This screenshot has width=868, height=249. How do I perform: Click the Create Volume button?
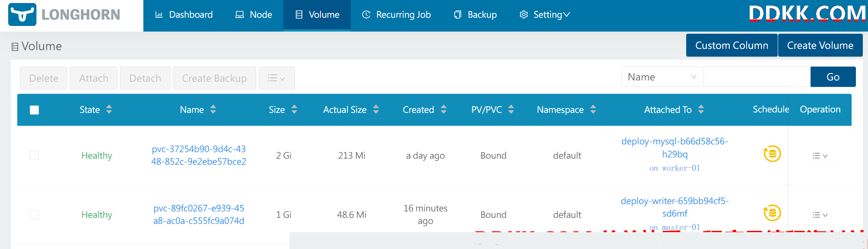[820, 45]
